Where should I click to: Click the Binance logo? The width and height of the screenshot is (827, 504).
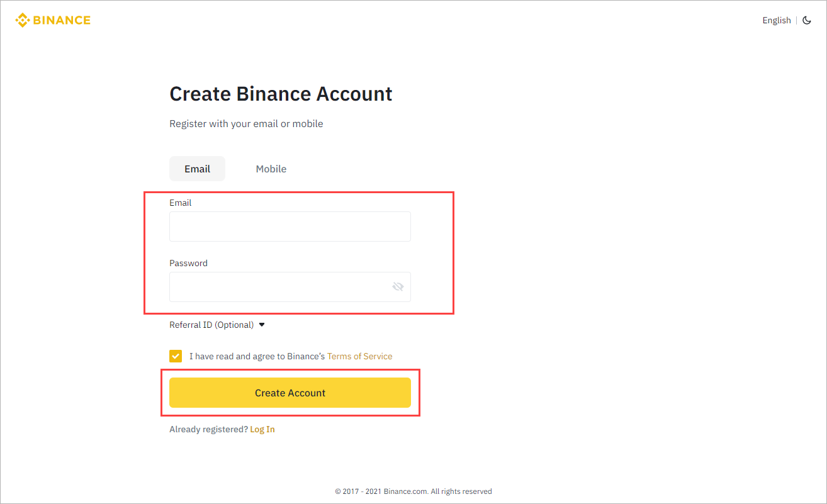point(53,20)
